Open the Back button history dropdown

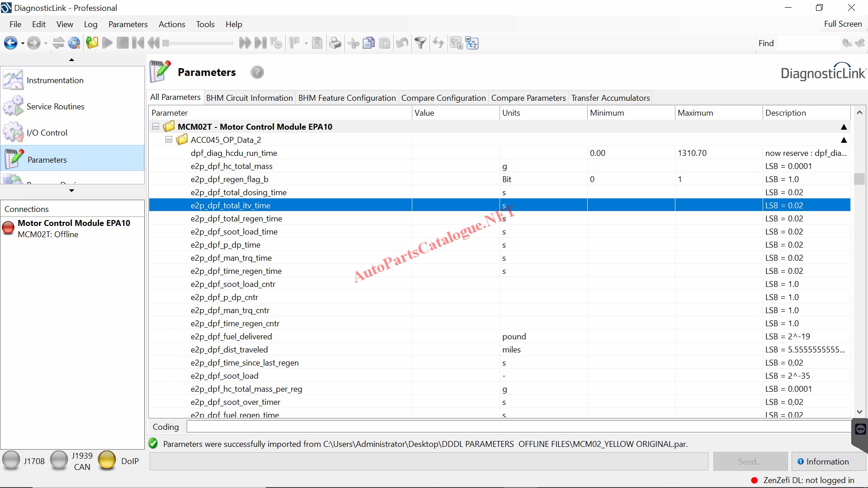click(23, 44)
